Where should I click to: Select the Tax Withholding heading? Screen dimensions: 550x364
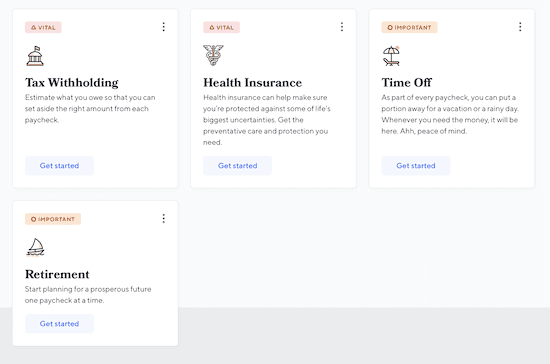pos(72,83)
